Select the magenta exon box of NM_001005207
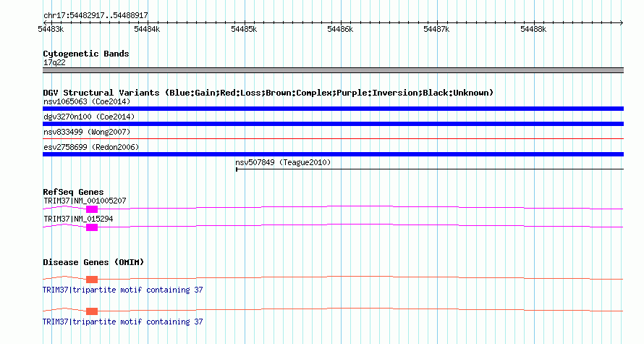 point(92,209)
